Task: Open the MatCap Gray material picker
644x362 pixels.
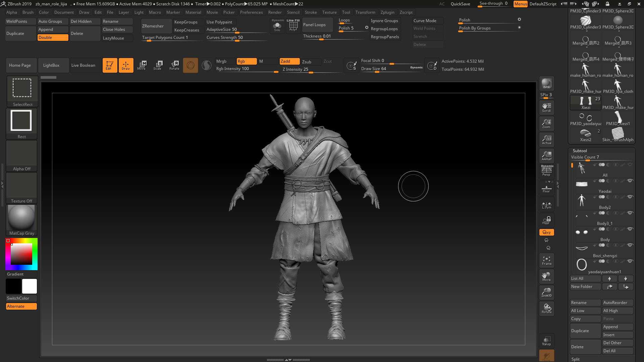Action: (21, 220)
